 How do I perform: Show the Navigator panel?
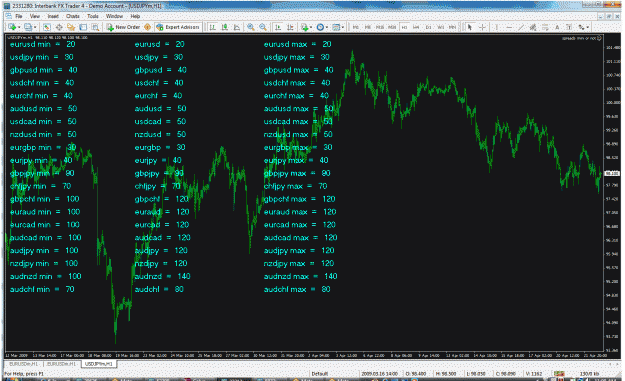(71, 27)
